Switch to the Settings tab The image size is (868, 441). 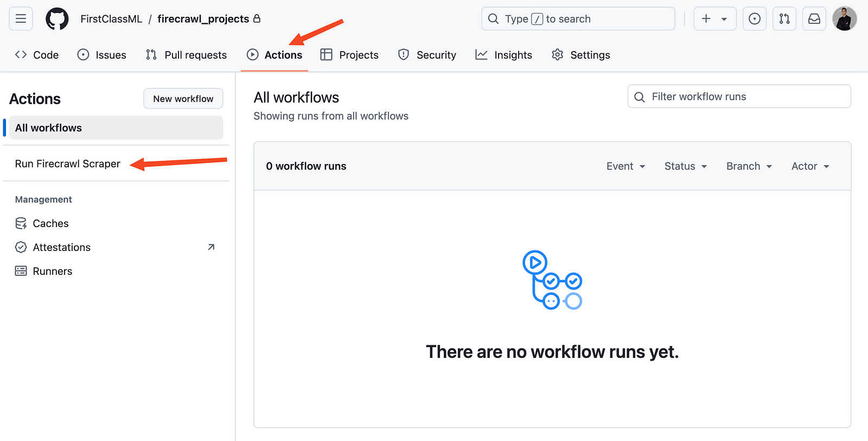coord(581,55)
